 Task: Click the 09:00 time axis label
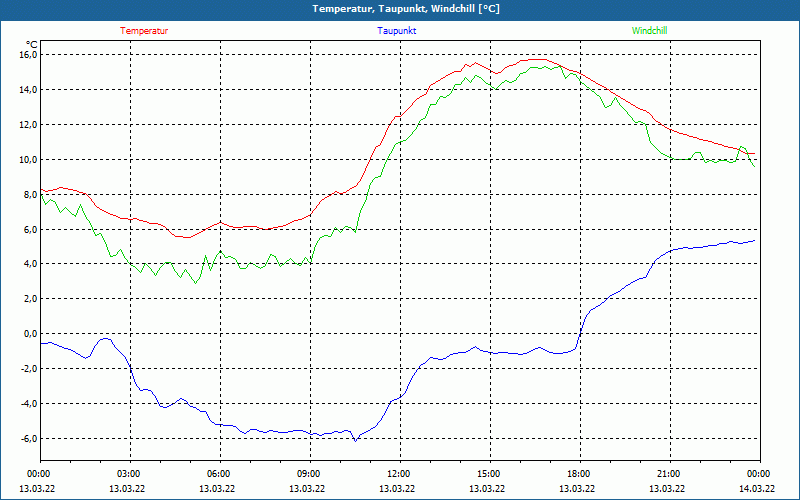pos(310,474)
